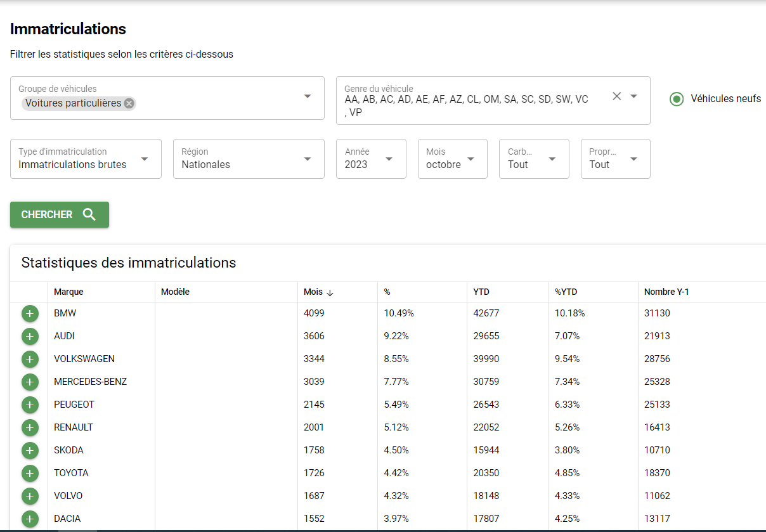Open the Propriétaire dropdown
This screenshot has height=532, width=766.
(616, 159)
